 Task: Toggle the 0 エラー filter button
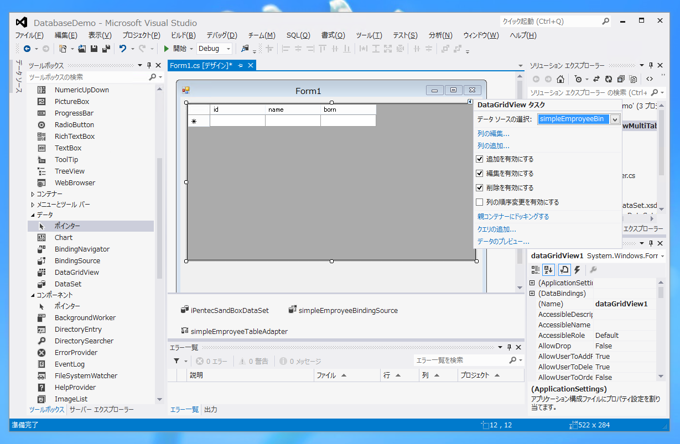(212, 361)
